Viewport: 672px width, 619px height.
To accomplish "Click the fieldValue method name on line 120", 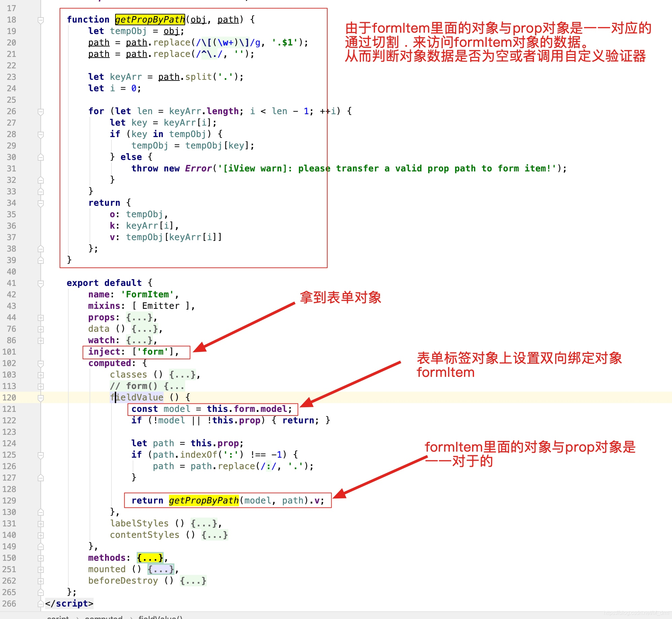I will tap(137, 397).
